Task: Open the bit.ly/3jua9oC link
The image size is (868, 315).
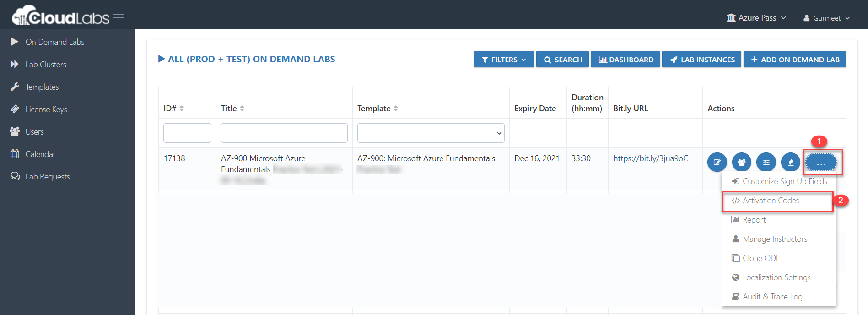Action: (x=651, y=158)
